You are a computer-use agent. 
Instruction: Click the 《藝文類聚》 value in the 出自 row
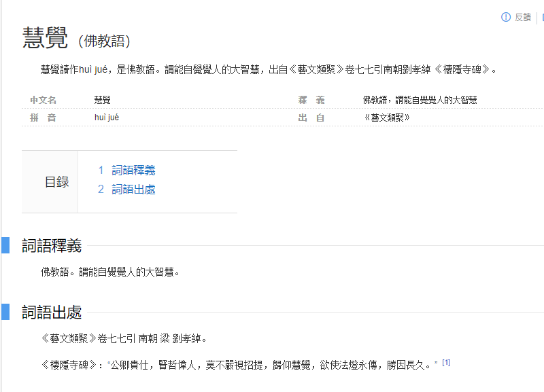point(387,118)
